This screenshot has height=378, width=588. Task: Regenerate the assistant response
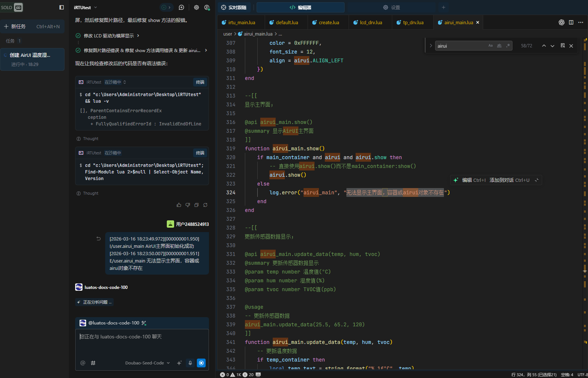click(x=205, y=205)
